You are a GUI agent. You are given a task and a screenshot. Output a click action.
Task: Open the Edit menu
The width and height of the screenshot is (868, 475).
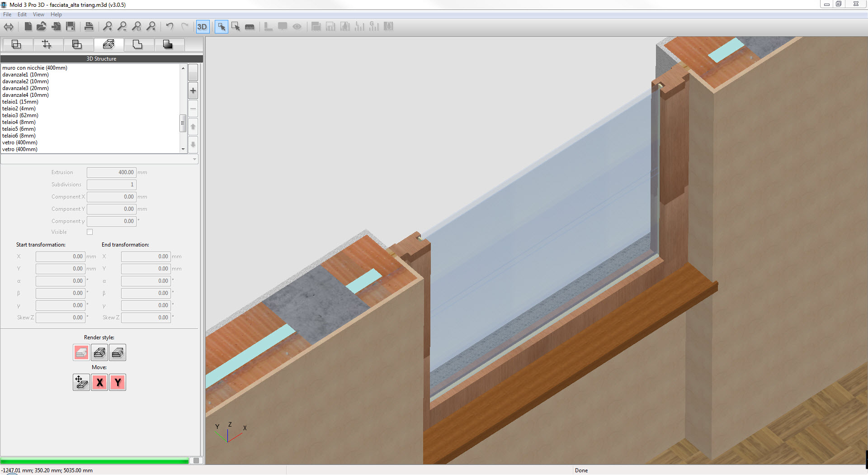pyautogui.click(x=22, y=14)
